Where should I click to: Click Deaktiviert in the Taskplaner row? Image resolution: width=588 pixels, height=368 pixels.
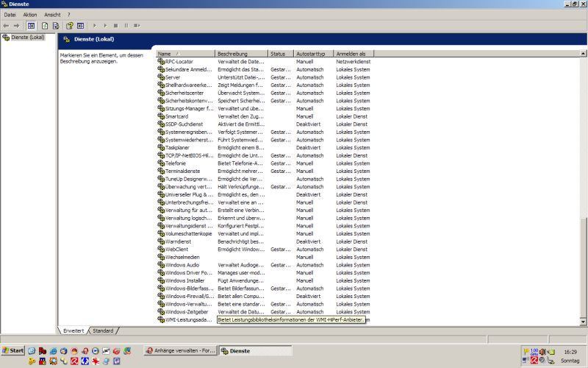pyautogui.click(x=308, y=148)
